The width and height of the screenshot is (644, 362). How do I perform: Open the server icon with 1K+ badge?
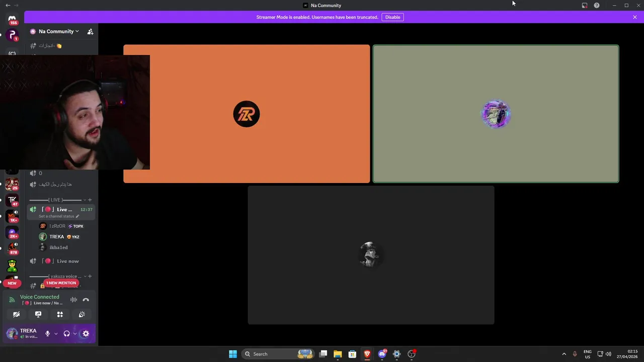pos(12,216)
